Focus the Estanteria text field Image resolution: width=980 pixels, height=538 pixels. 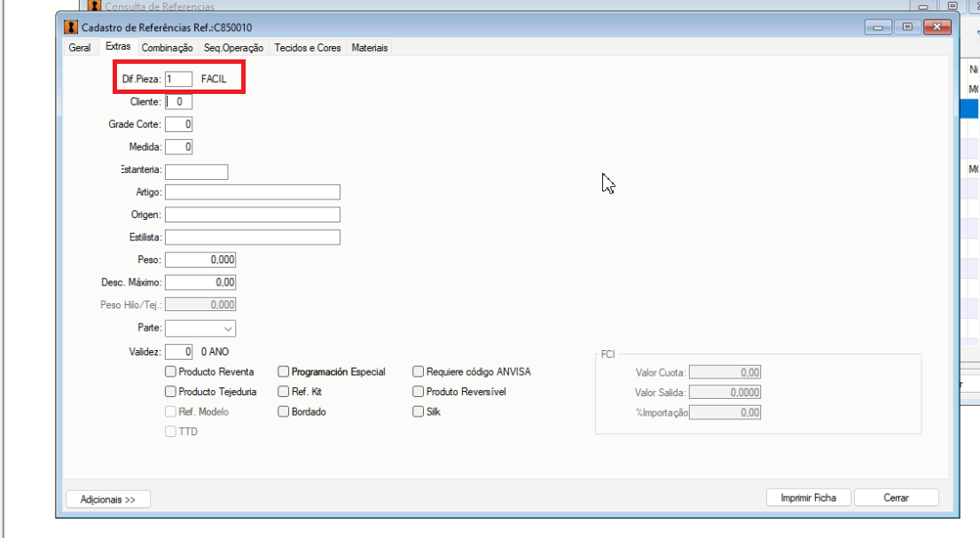[x=197, y=172]
